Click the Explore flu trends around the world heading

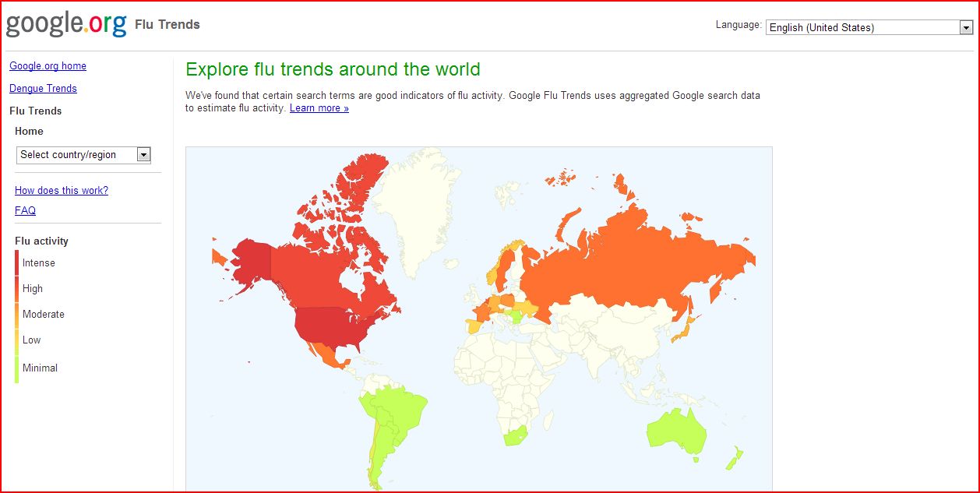(x=333, y=69)
